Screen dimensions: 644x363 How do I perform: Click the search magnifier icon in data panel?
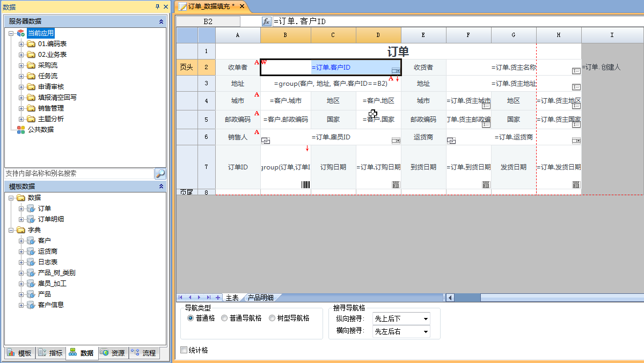160,174
